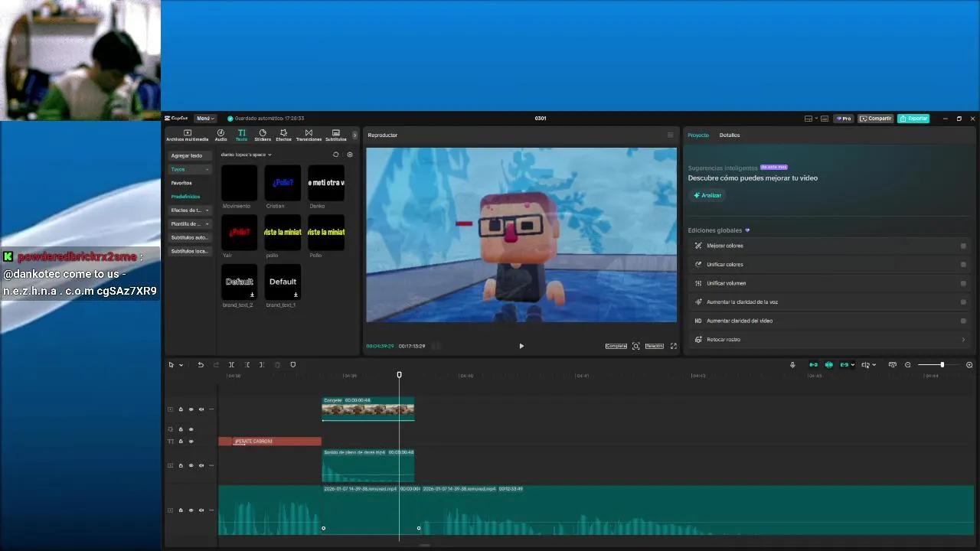980x551 pixels.
Task: Play the video preview
Action: point(521,346)
